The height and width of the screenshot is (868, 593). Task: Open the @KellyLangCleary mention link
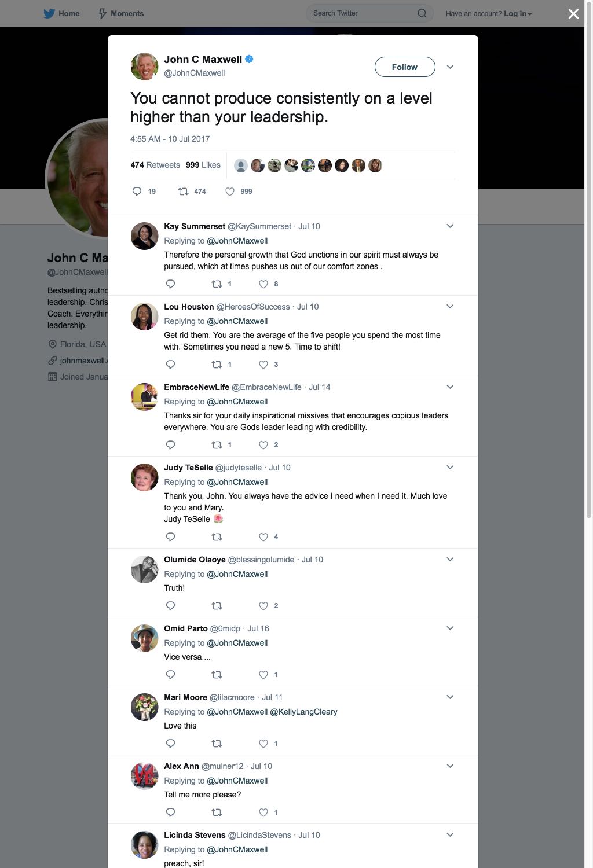(x=304, y=712)
